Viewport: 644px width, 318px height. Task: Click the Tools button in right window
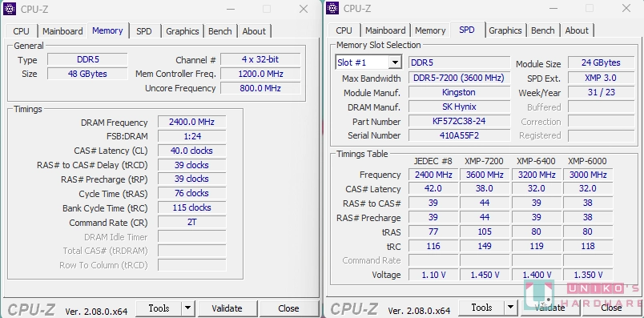481,308
